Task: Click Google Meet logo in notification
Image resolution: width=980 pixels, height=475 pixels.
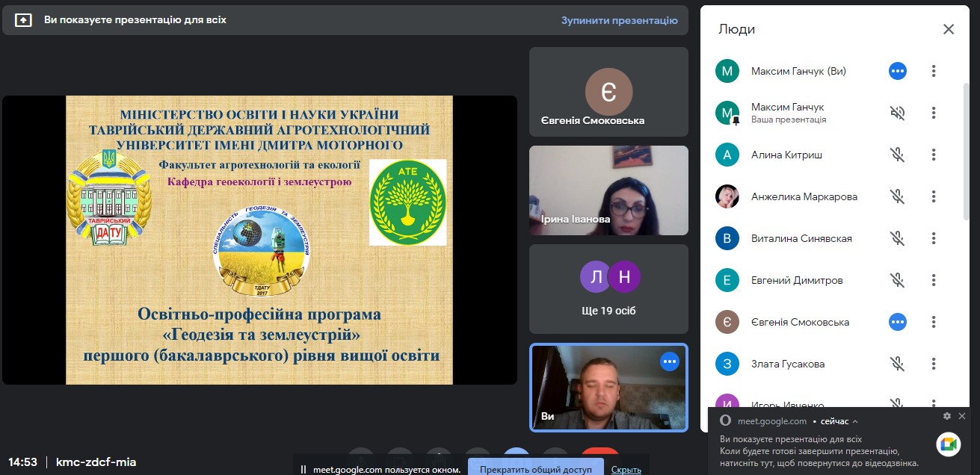Action: point(949,444)
